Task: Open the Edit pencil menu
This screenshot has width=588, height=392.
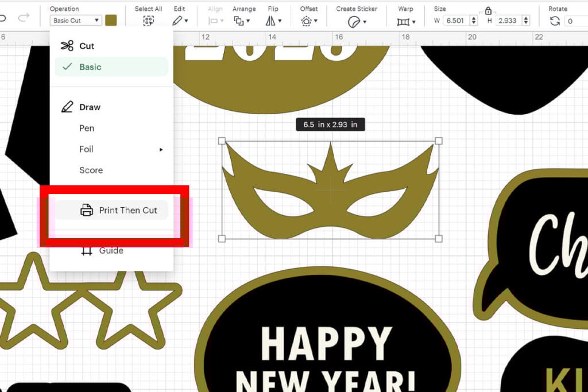Action: coord(177,21)
